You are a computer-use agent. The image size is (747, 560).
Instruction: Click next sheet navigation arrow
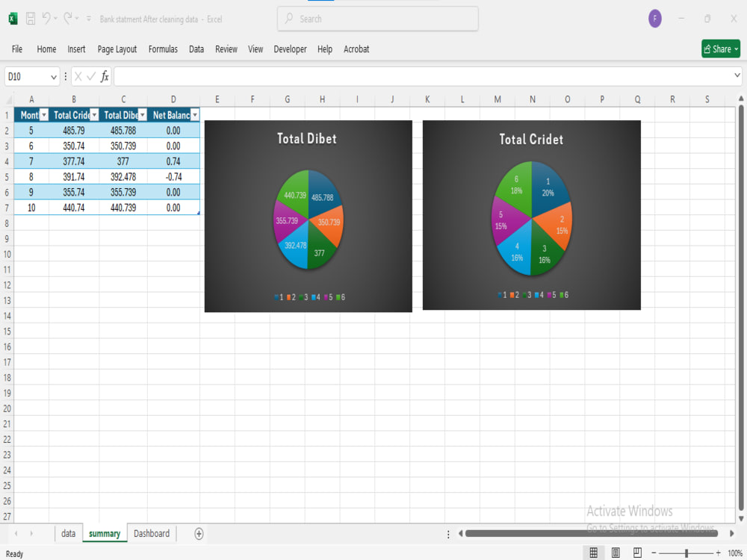pos(31,533)
